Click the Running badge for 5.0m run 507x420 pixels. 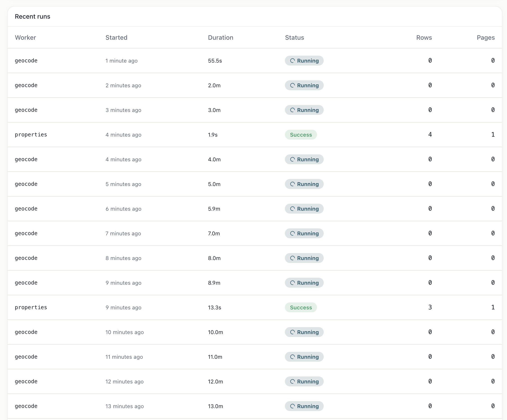[x=304, y=184]
